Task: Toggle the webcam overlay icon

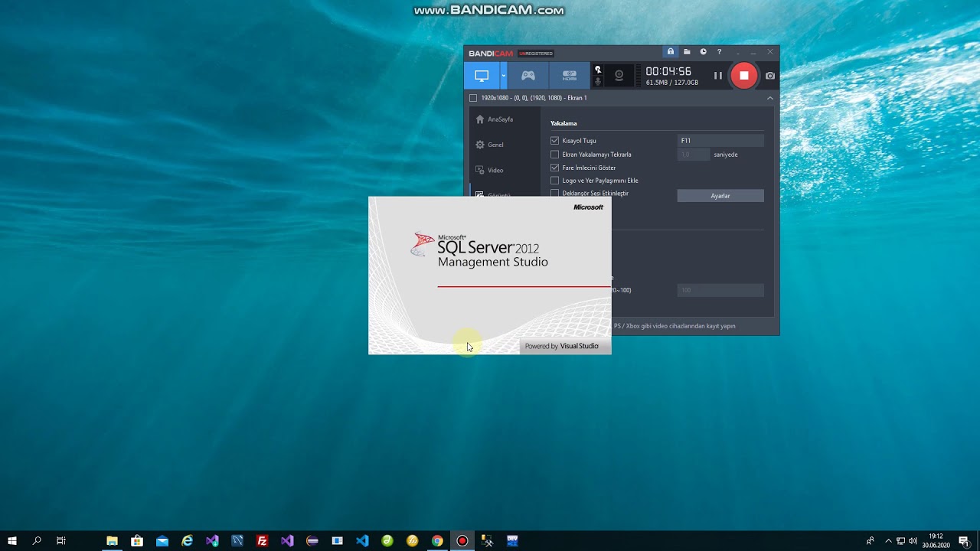Action: [x=619, y=76]
